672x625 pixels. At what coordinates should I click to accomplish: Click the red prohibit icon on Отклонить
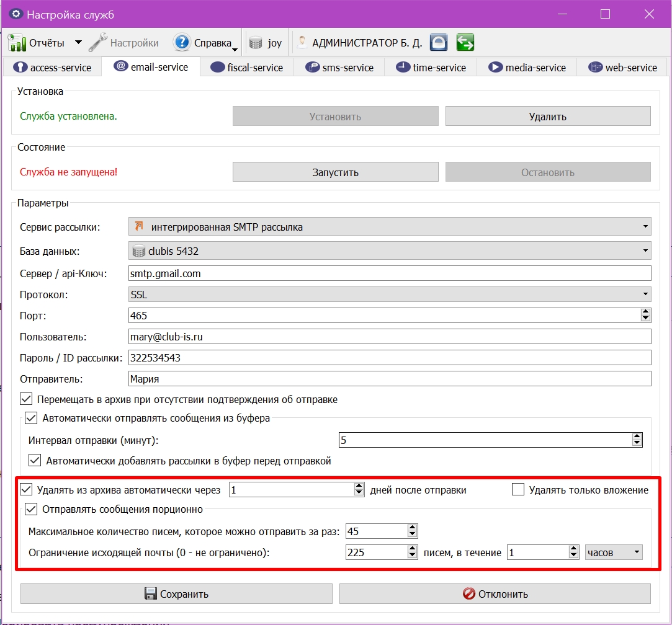click(x=469, y=593)
